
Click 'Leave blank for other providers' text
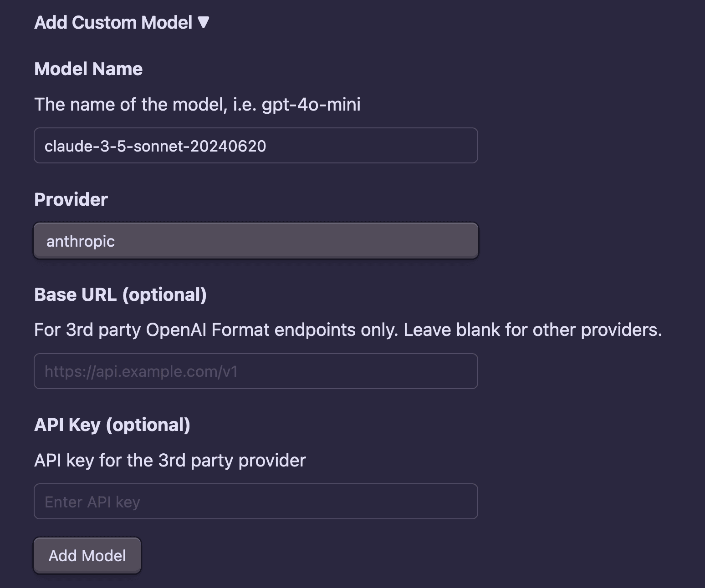(x=532, y=330)
